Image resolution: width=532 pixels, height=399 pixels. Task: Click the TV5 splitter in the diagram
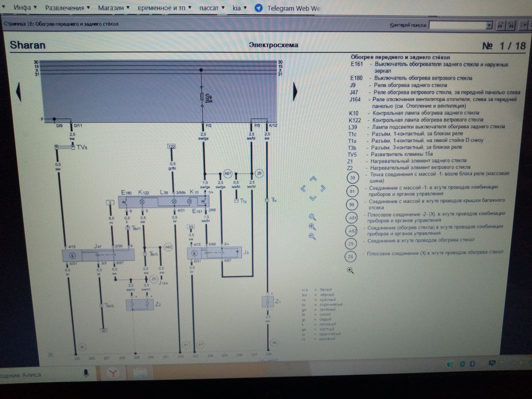(65, 147)
